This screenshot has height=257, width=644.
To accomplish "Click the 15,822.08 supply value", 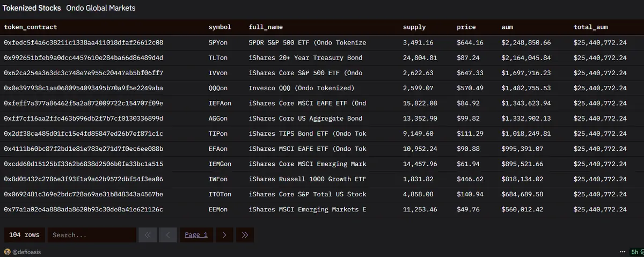I will pos(420,103).
